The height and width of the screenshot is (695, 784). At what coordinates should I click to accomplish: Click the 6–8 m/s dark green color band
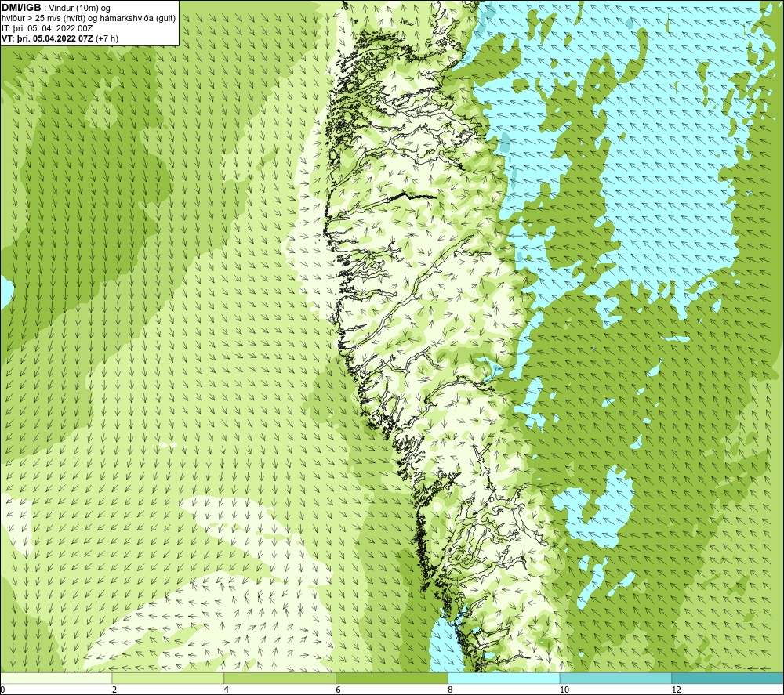tap(392, 678)
